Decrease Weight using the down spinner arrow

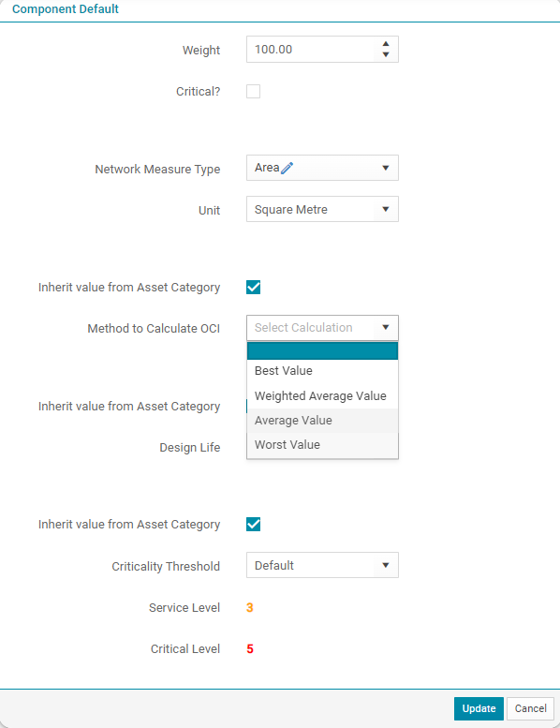[x=386, y=54]
